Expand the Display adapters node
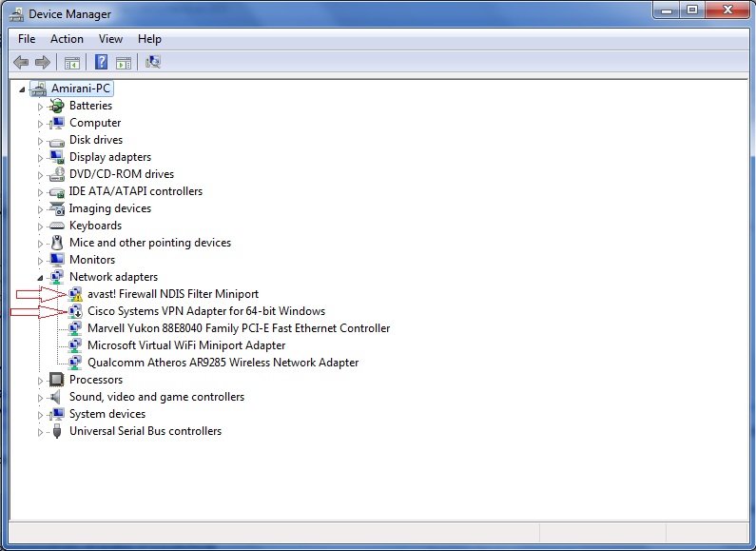The image size is (756, 551). click(x=40, y=158)
